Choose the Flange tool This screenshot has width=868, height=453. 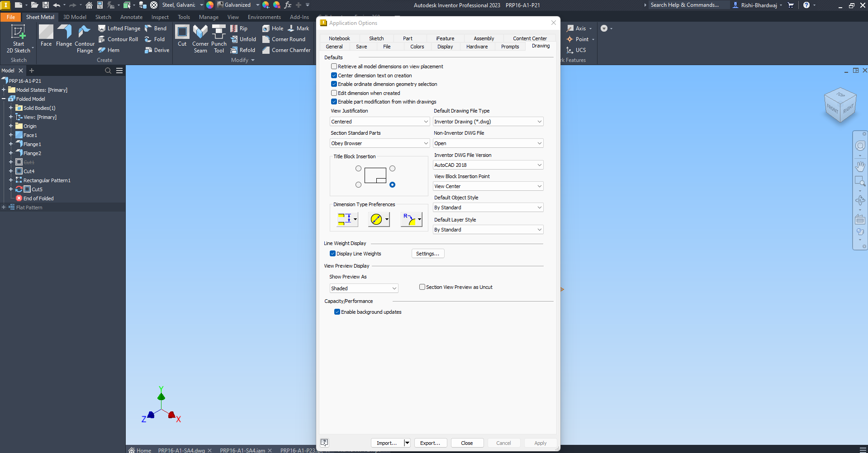point(64,36)
